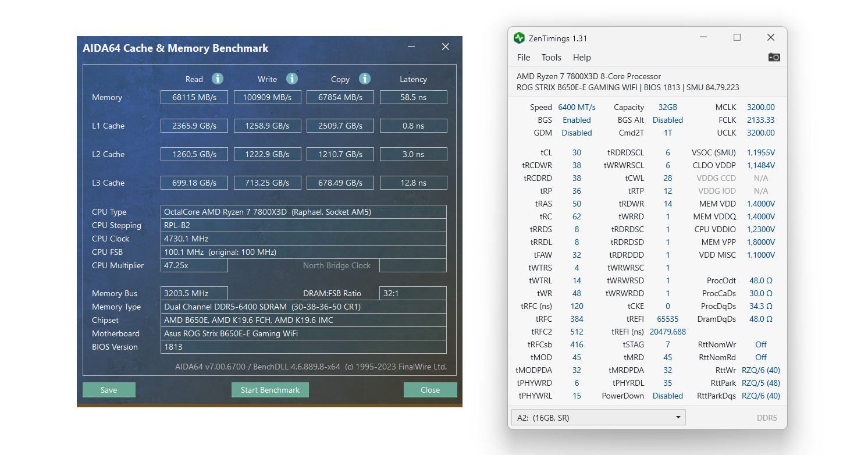The image size is (868, 455).
Task: Open the Tools menu in ZenTimings
Action: tap(552, 57)
